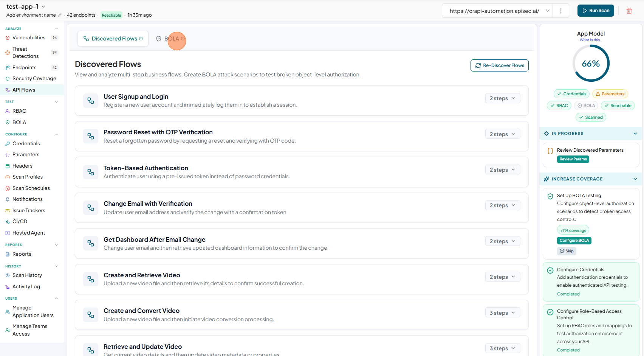The width and height of the screenshot is (644, 356).
Task: Expand Password Reset with OTP Verification steps
Action: 503,134
